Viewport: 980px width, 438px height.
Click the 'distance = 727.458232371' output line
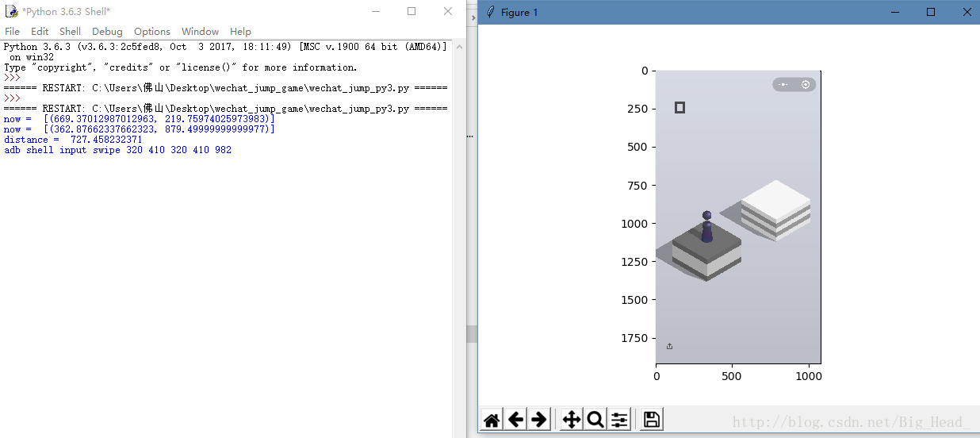coord(73,139)
